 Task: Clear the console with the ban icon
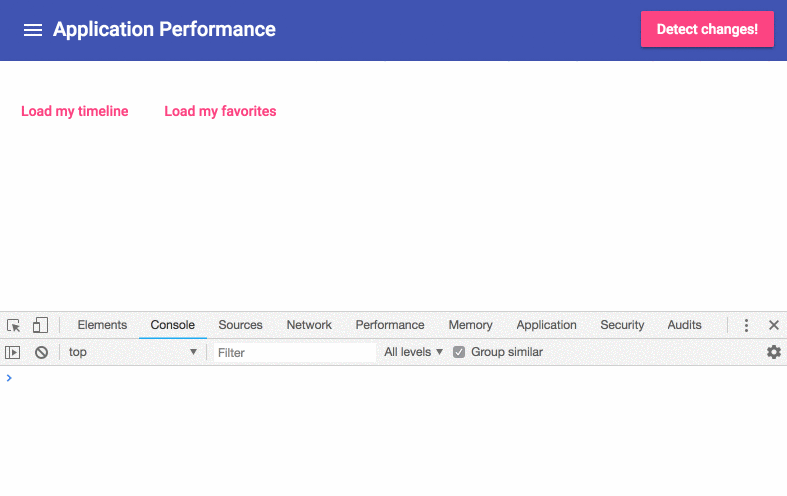point(42,352)
